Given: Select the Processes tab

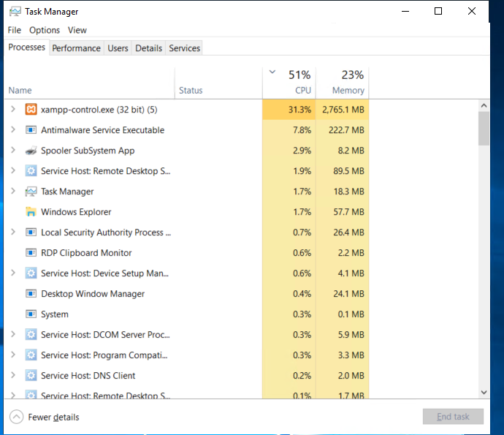Looking at the screenshot, I should pos(27,48).
